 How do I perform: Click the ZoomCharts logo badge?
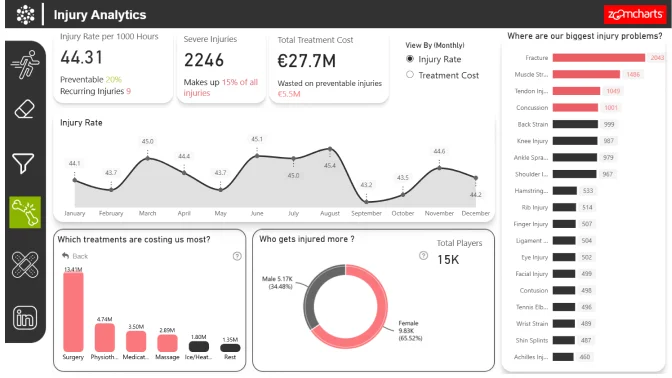[x=635, y=15]
